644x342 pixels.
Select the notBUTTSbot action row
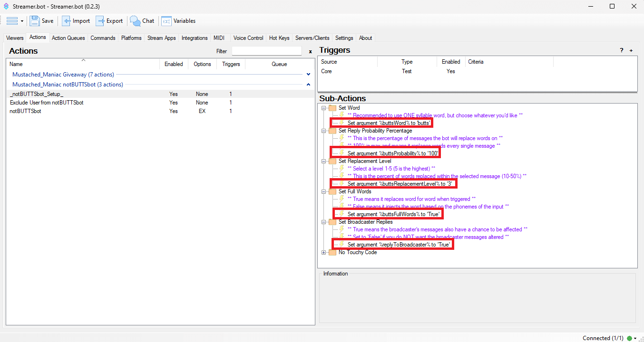click(161, 111)
